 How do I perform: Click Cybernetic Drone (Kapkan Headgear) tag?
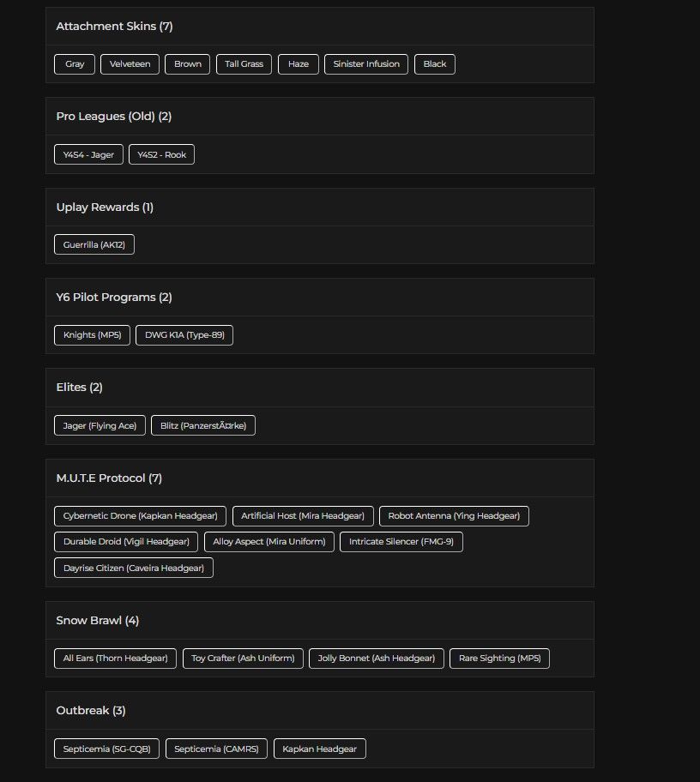(x=140, y=516)
